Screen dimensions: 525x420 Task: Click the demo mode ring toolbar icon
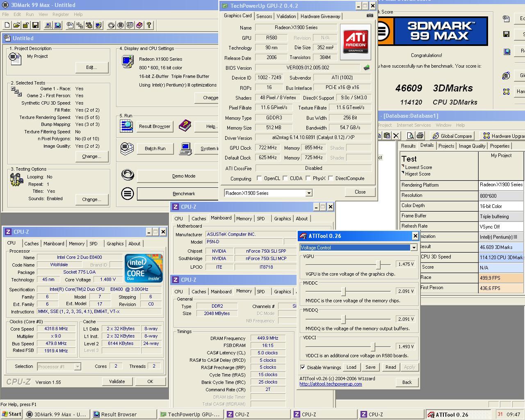coord(111,25)
